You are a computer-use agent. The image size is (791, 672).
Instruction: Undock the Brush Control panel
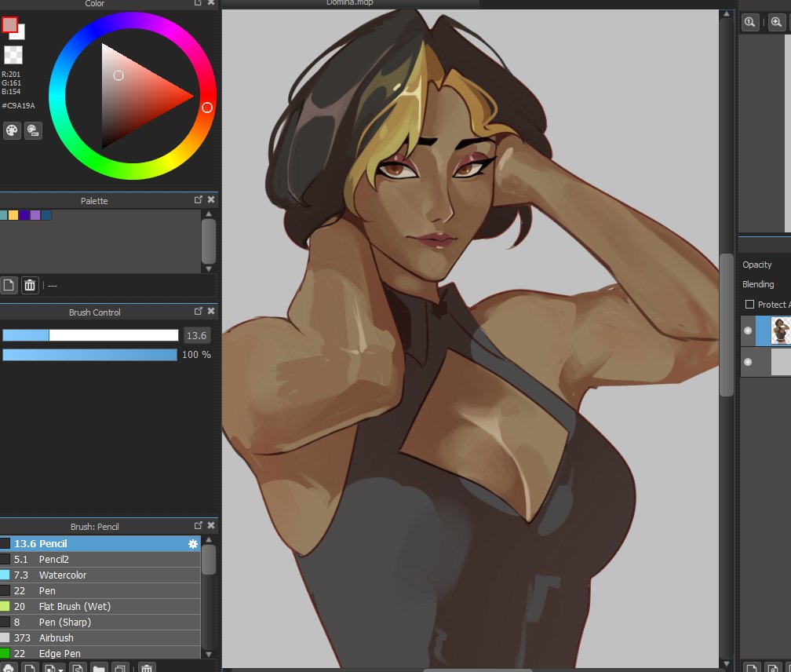[199, 312]
